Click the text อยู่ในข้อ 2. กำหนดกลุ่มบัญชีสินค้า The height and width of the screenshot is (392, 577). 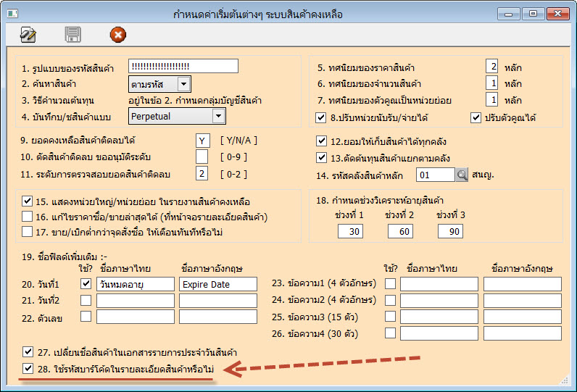(195, 101)
